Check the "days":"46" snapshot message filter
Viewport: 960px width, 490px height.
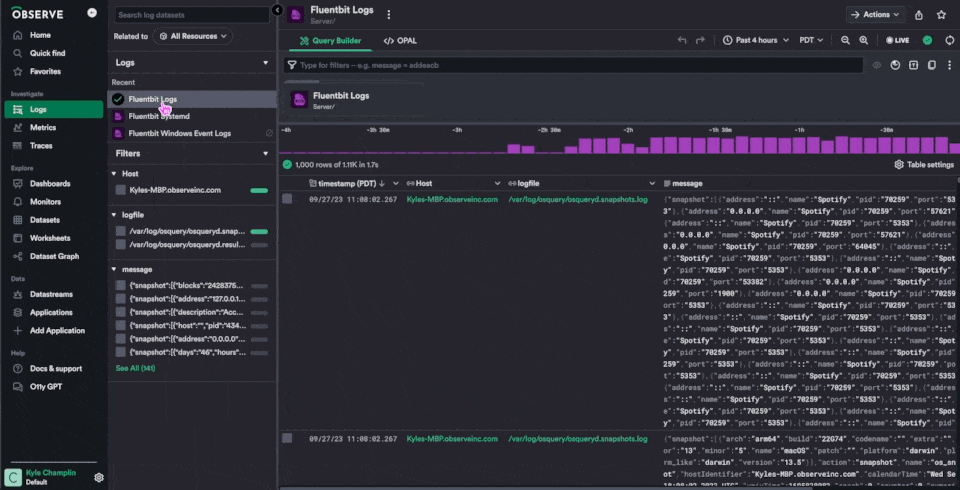click(x=121, y=352)
